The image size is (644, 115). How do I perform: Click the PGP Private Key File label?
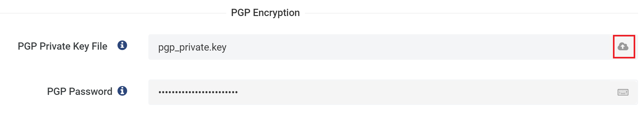click(62, 46)
